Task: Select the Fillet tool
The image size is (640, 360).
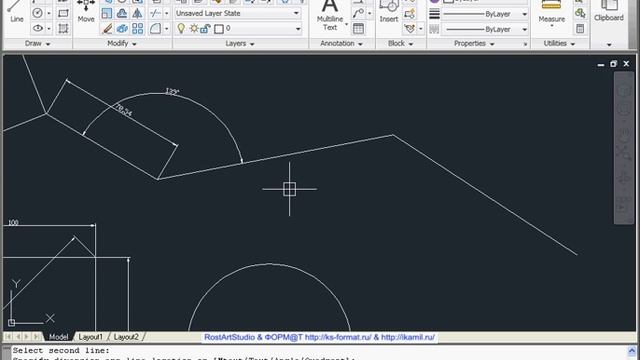Action: (x=155, y=29)
